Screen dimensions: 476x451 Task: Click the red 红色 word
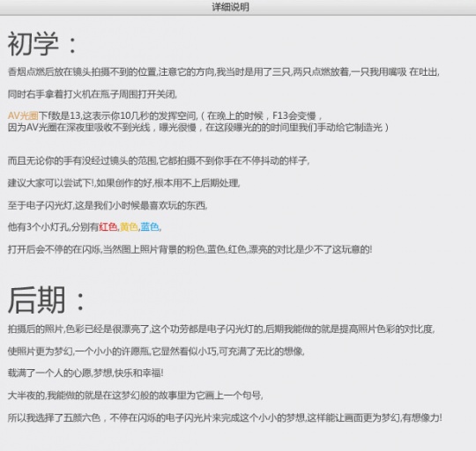pyautogui.click(x=108, y=226)
